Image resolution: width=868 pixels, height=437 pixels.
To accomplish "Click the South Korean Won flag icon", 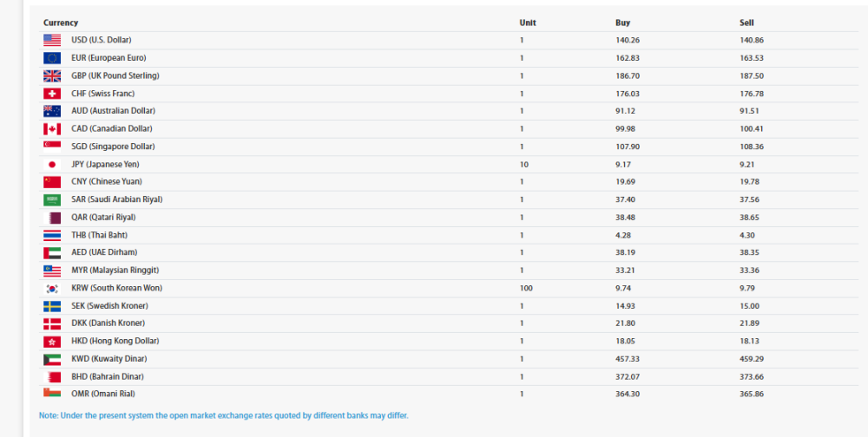I will 52,288.
